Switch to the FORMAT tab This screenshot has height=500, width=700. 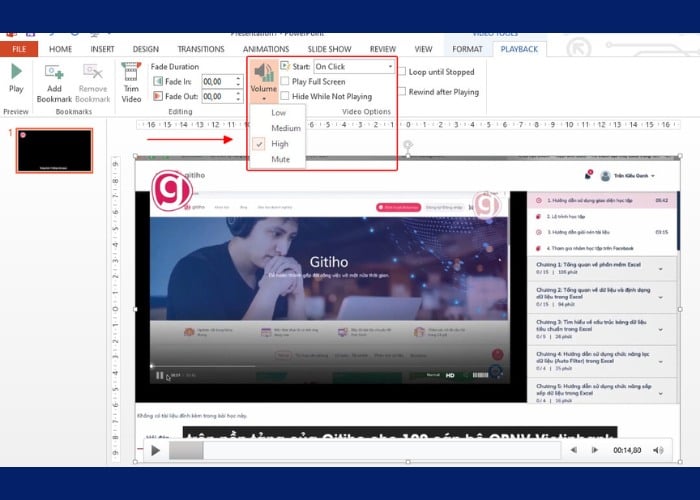click(x=467, y=49)
